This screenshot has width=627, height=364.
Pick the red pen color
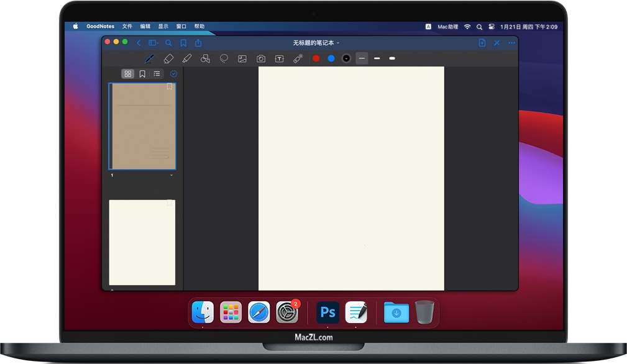coord(316,58)
